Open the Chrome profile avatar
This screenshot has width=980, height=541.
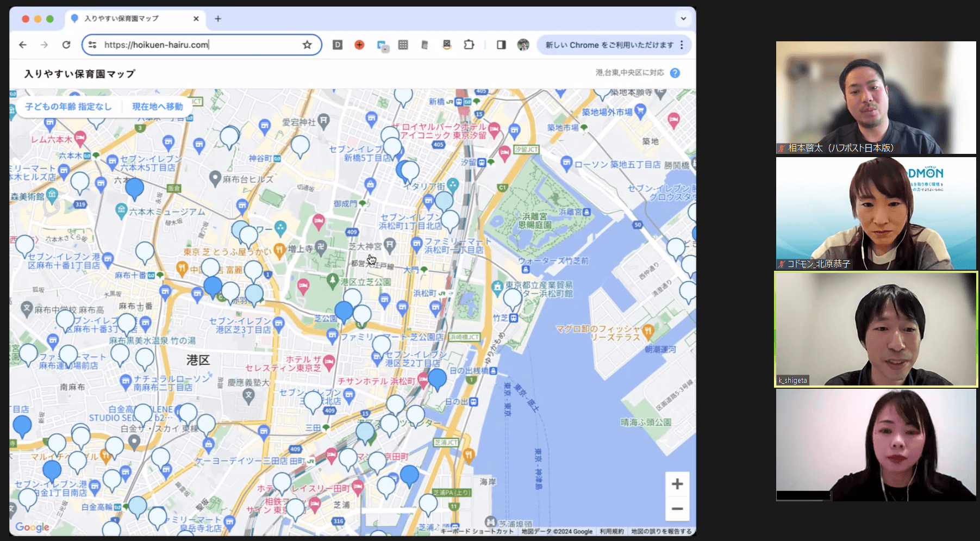(x=523, y=45)
